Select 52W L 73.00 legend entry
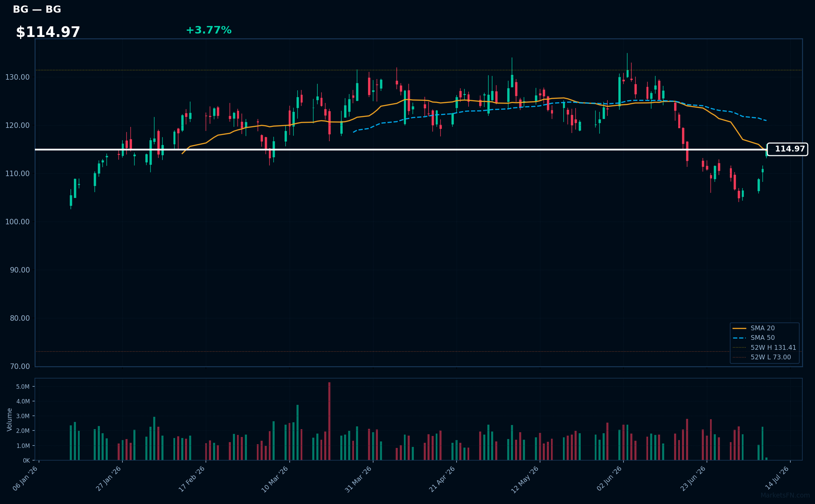Screen dimensions: 815x504 coord(762,357)
